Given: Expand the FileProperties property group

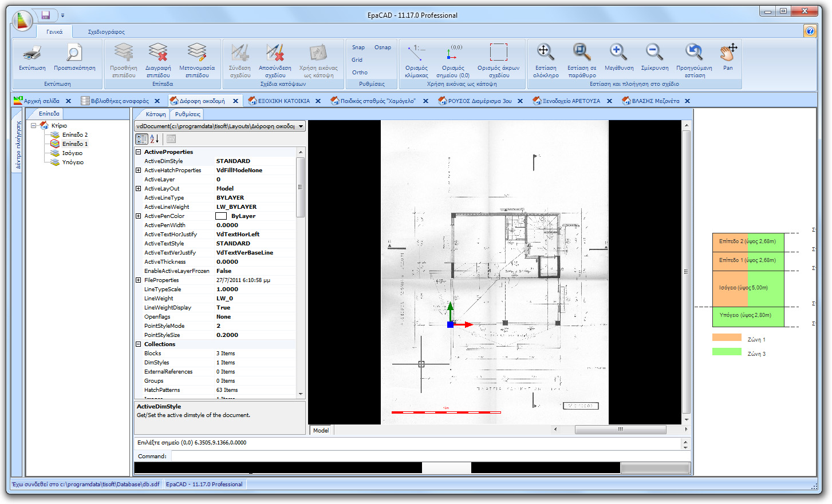Looking at the screenshot, I should pyautogui.click(x=137, y=280).
